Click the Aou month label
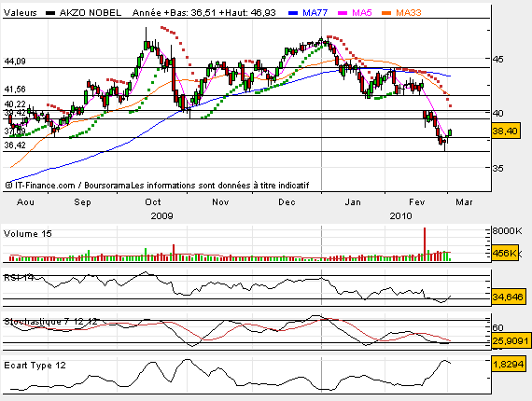 point(25,202)
